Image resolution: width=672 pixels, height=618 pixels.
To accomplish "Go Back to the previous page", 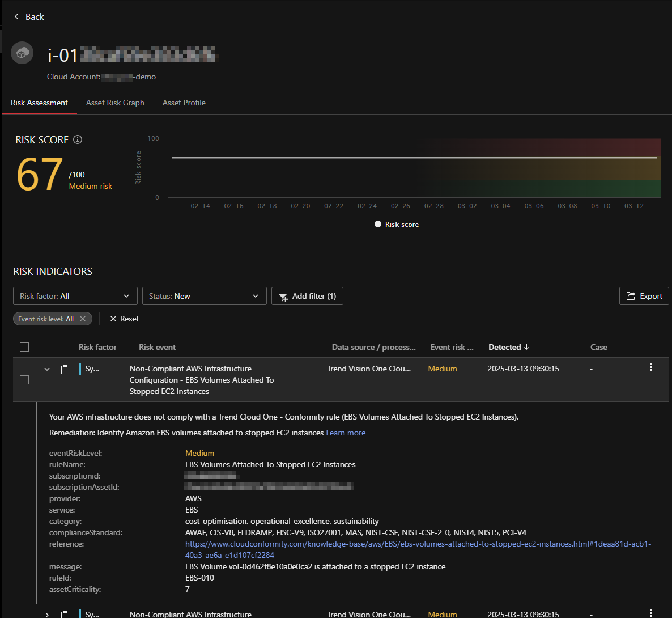I will point(29,17).
